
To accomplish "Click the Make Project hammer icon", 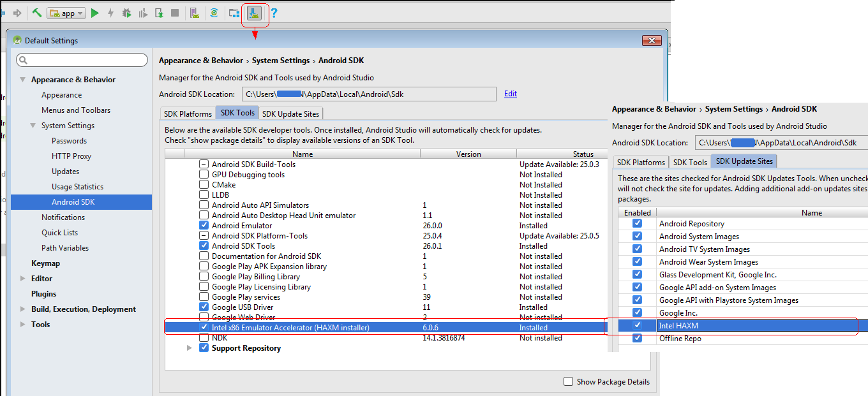I will pyautogui.click(x=37, y=13).
